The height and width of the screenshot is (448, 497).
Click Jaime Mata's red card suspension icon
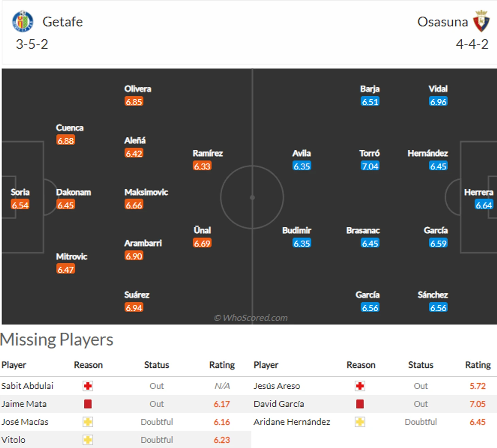[x=88, y=404]
